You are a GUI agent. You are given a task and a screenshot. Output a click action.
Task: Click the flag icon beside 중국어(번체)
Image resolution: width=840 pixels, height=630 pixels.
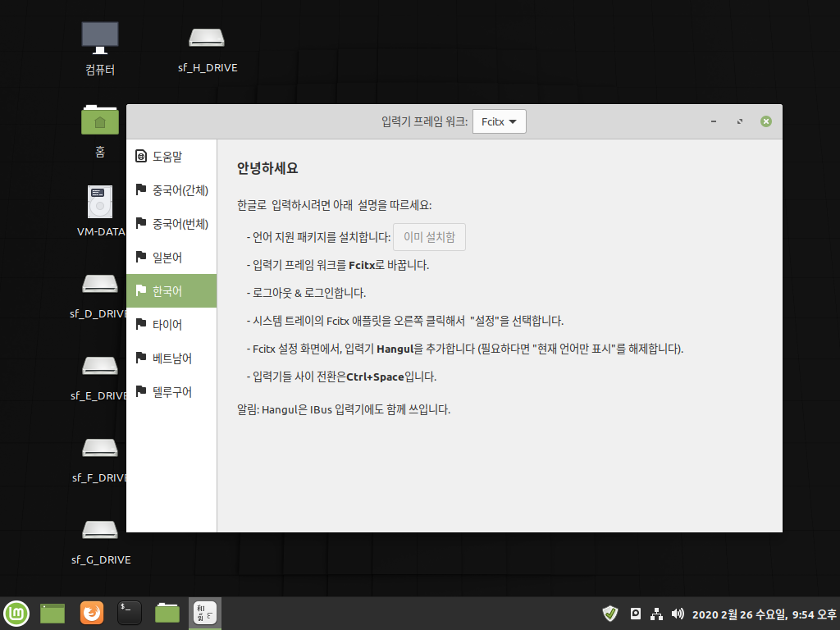click(141, 223)
